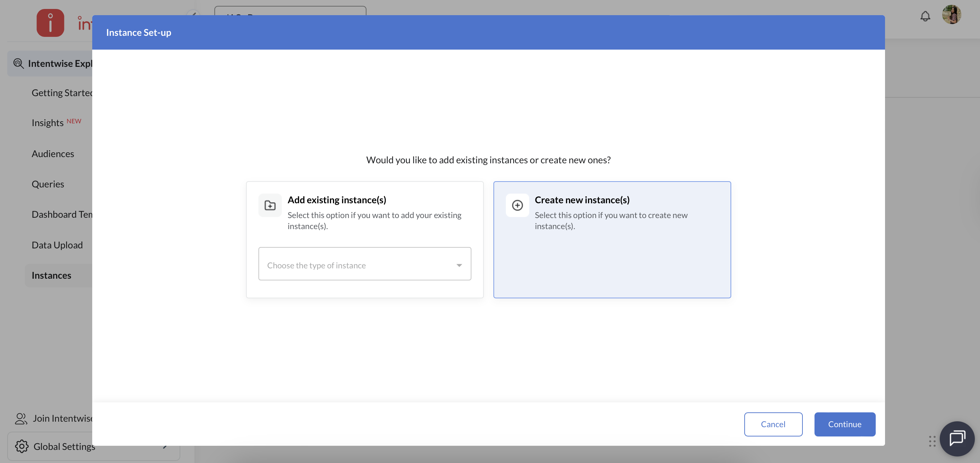Click the Intentwise Explore magnifier icon
Image resolution: width=980 pixels, height=463 pixels.
tap(18, 63)
